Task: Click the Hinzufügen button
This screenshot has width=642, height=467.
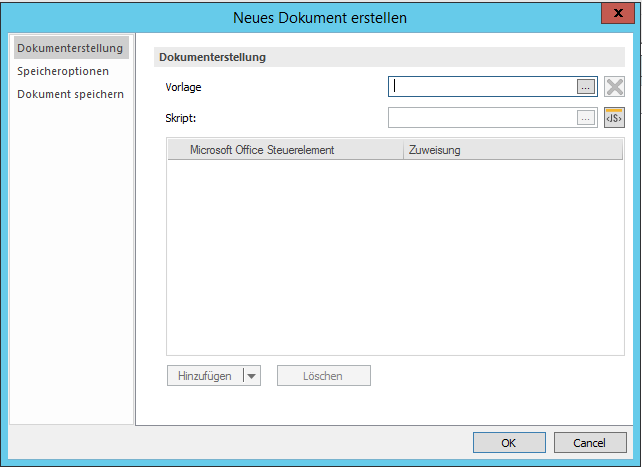Action: [205, 376]
